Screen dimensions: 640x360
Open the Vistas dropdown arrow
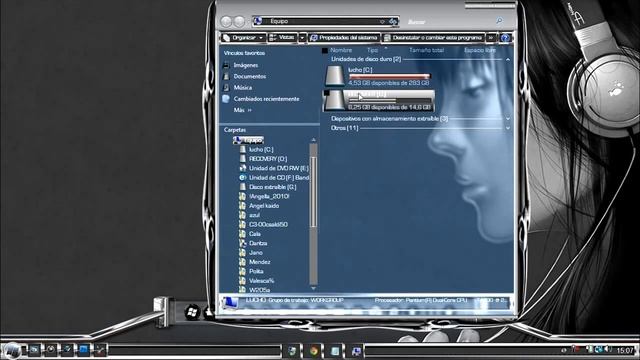[x=302, y=38]
